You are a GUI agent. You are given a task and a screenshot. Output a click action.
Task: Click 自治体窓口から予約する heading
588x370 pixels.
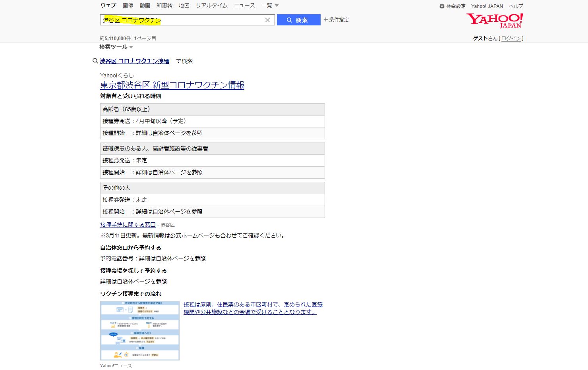(x=131, y=248)
